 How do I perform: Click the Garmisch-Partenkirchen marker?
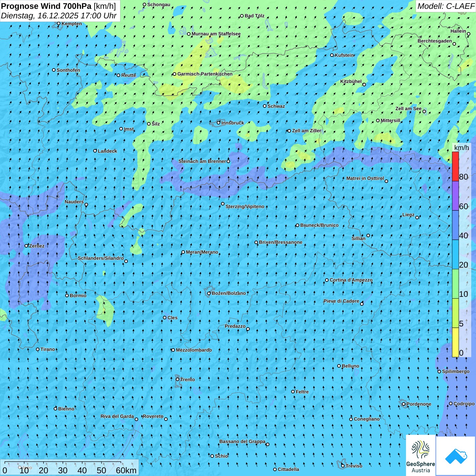point(174,74)
